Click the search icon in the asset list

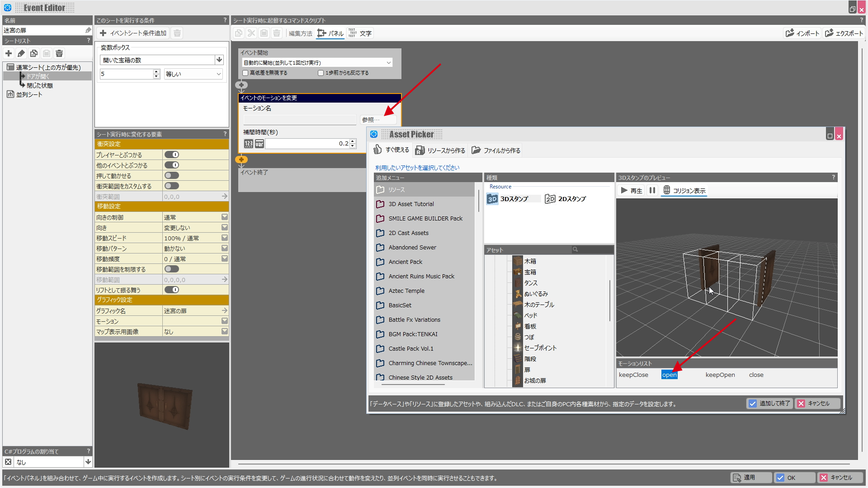(x=575, y=249)
